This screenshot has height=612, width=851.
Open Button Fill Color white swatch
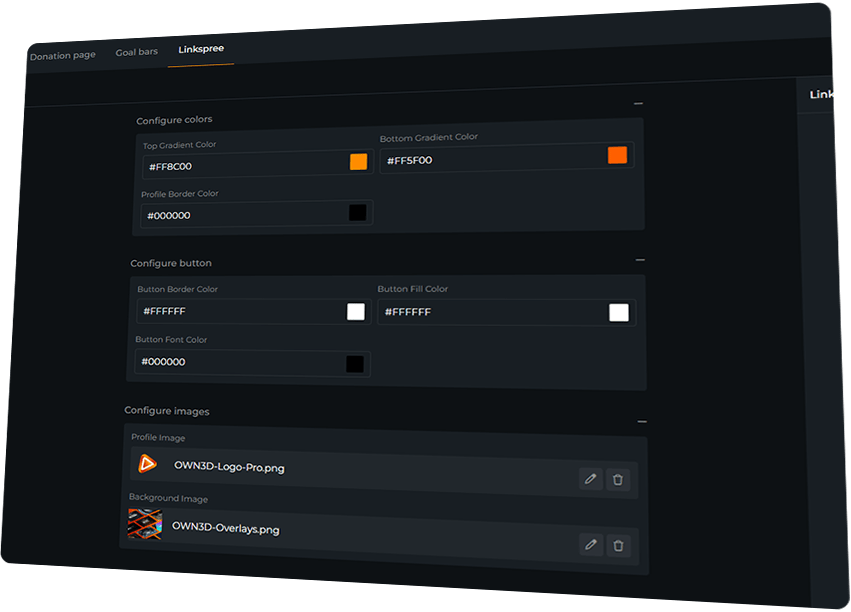point(619,313)
